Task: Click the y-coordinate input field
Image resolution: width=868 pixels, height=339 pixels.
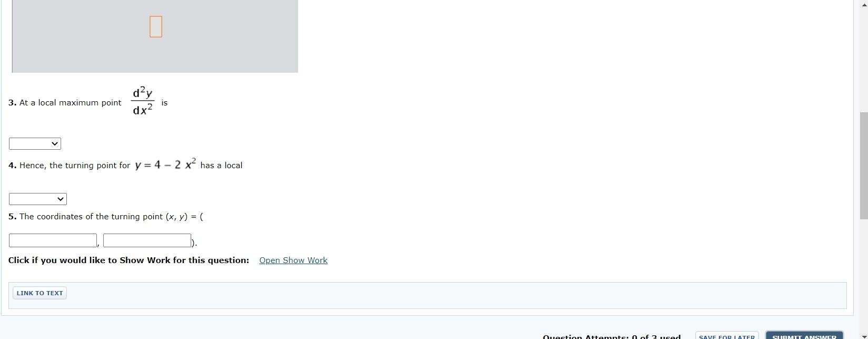Action: pos(147,240)
